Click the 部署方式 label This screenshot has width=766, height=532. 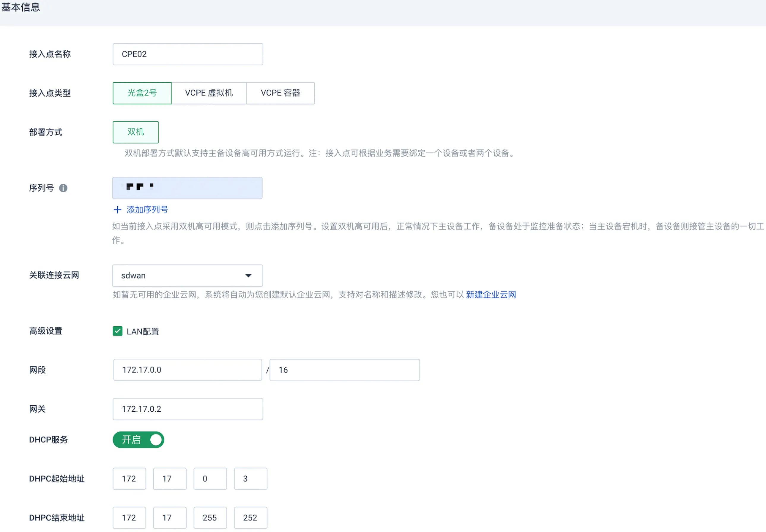click(x=46, y=132)
